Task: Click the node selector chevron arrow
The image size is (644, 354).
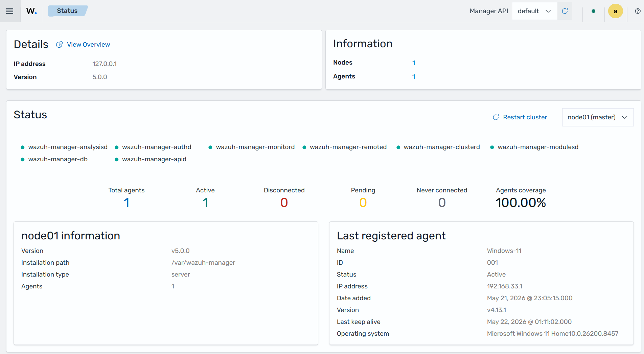Action: click(625, 117)
